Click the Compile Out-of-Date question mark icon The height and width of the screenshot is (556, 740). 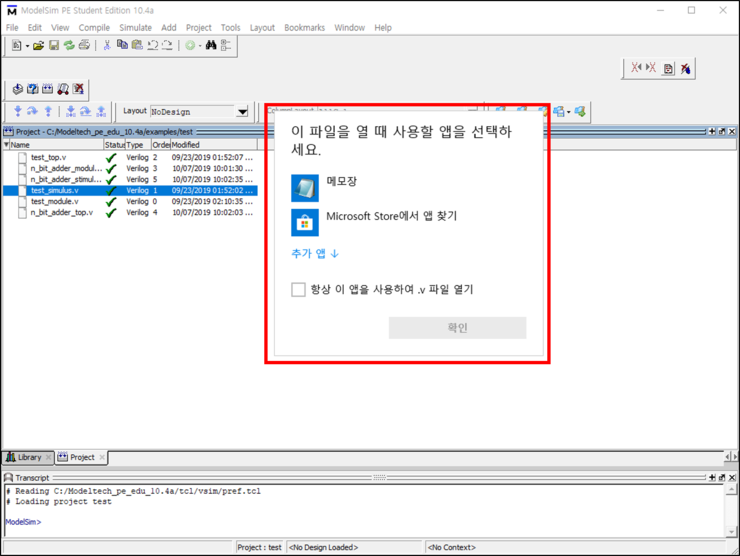click(33, 89)
